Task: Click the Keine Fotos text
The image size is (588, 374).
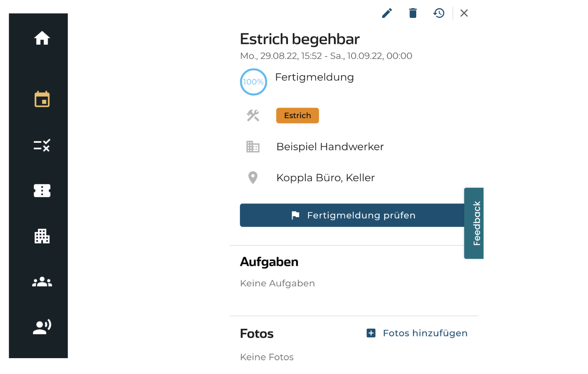Action: (x=267, y=357)
